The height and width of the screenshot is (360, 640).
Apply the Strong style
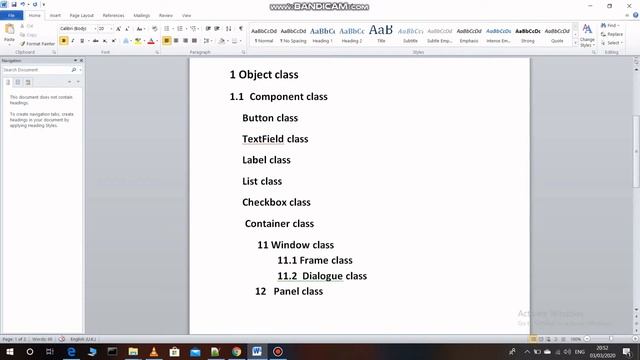click(528, 35)
